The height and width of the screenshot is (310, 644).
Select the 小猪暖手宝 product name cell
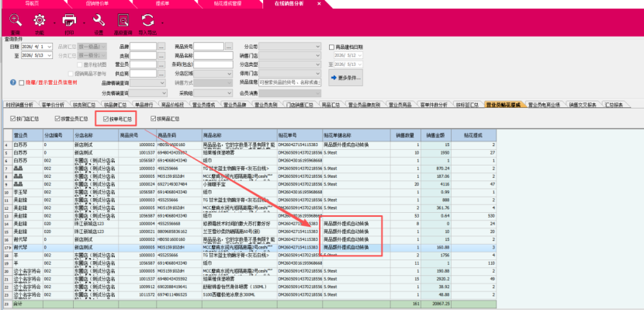240,184
